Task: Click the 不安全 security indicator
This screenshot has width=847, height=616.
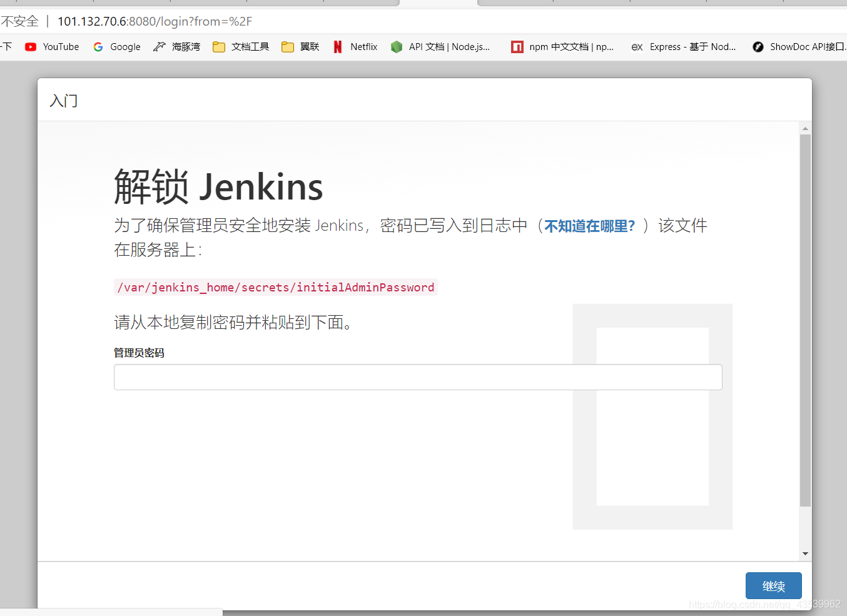Action: click(x=20, y=21)
